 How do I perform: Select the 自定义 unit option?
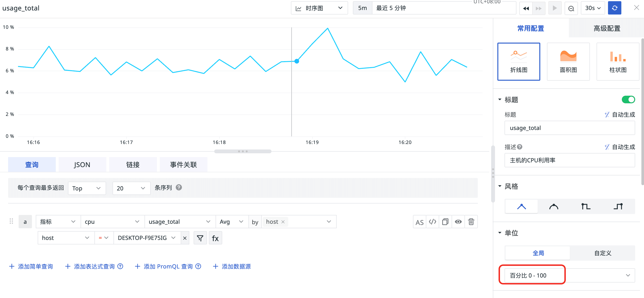coord(603,253)
